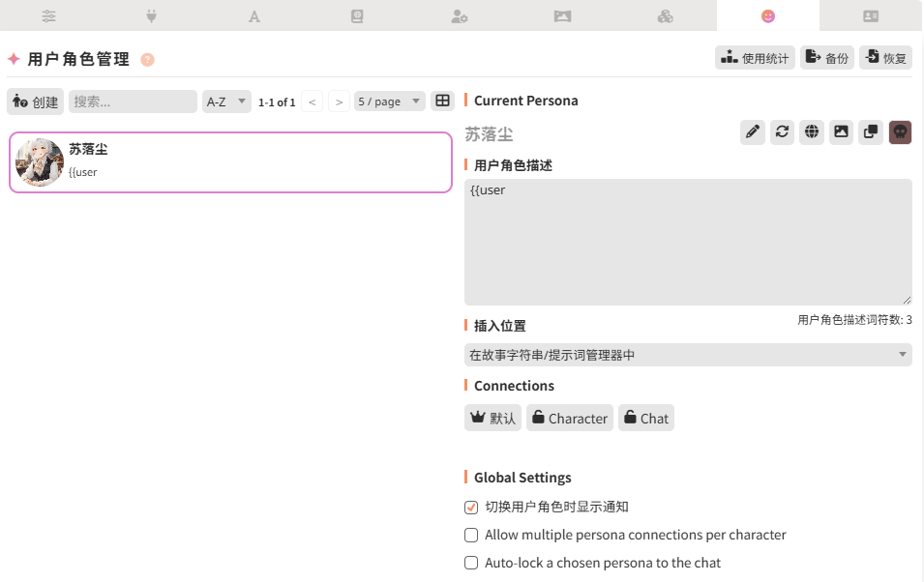Disable the 切换用户角色时显示通知 checkbox
924x582 pixels.
click(471, 508)
